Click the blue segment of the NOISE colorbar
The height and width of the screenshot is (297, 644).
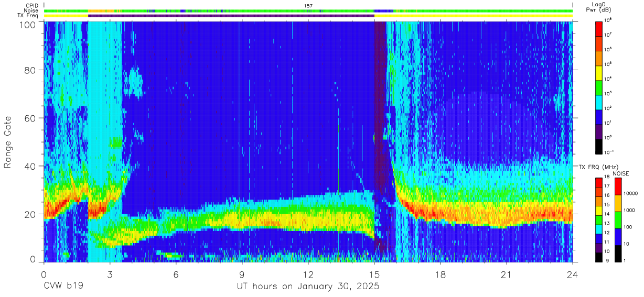point(618,236)
